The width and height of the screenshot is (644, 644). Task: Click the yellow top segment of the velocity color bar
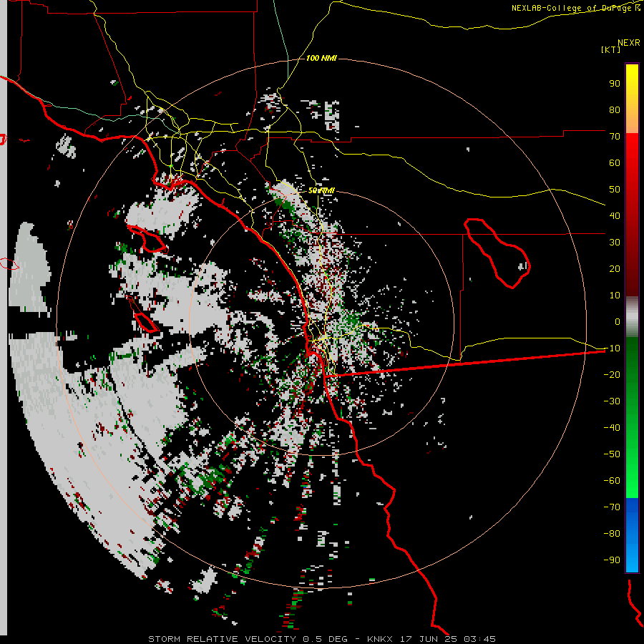click(632, 99)
